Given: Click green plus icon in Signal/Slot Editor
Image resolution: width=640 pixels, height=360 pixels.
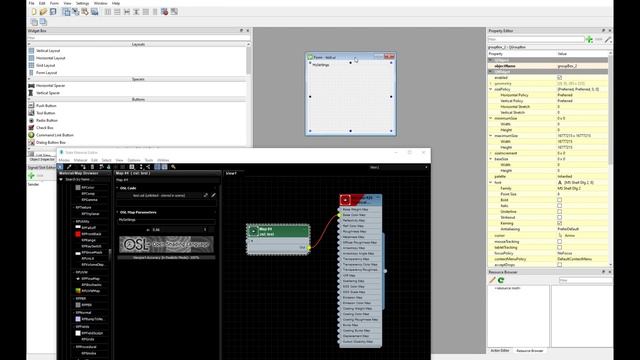Looking at the screenshot, I should 31,176.
